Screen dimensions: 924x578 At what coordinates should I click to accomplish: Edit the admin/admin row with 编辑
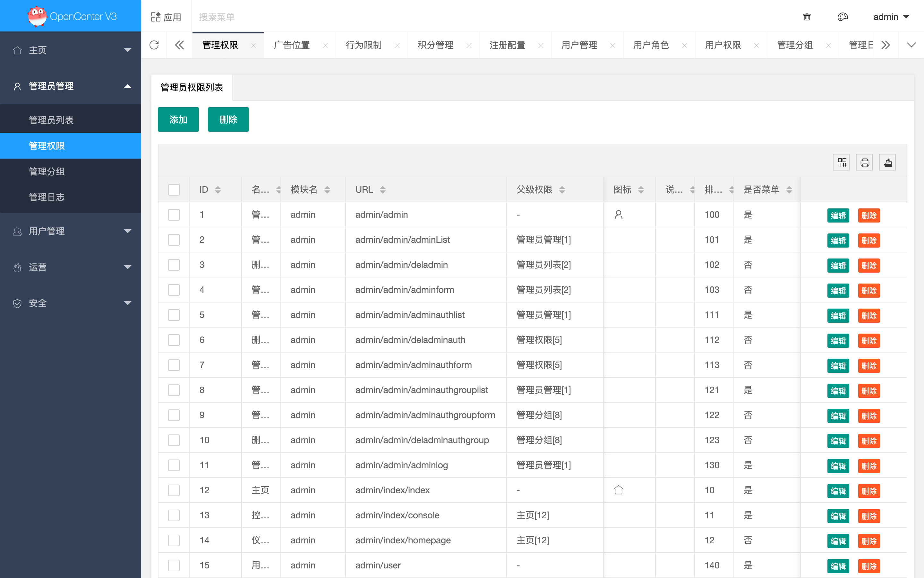pos(838,215)
